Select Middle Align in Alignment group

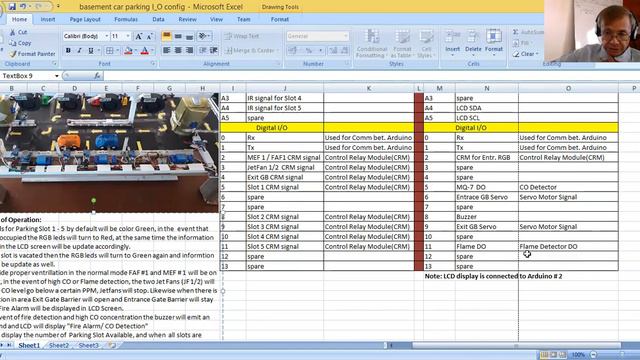[x=178, y=36]
